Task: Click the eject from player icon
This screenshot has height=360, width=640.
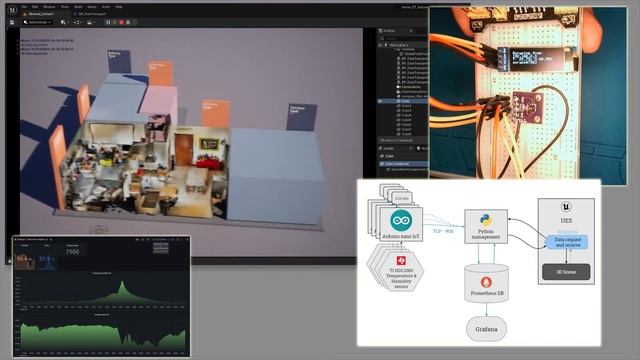Action: point(128,22)
